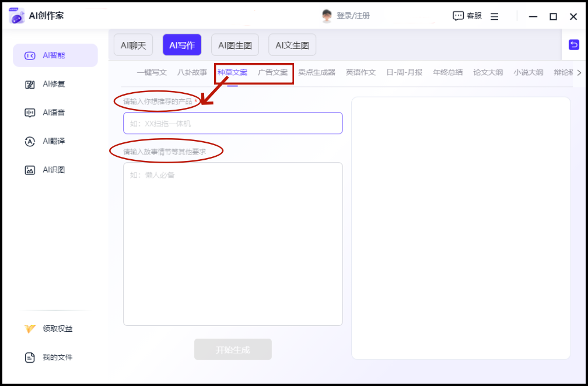588x386 pixels.
Task: Focus the 懒人必备 requirements text area
Action: coord(233,244)
